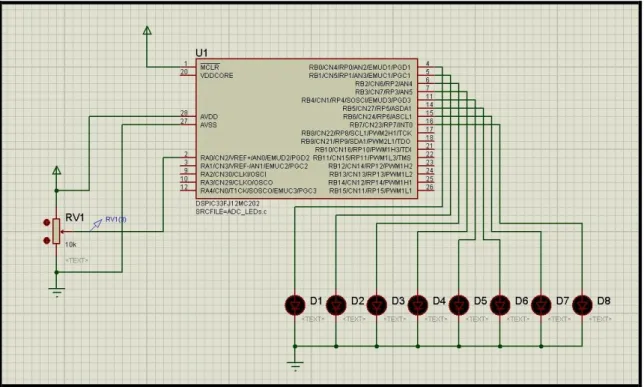This screenshot has height=387, width=644.
Task: Click the RB12/CN14/RP12 pin label
Action: coord(370,166)
